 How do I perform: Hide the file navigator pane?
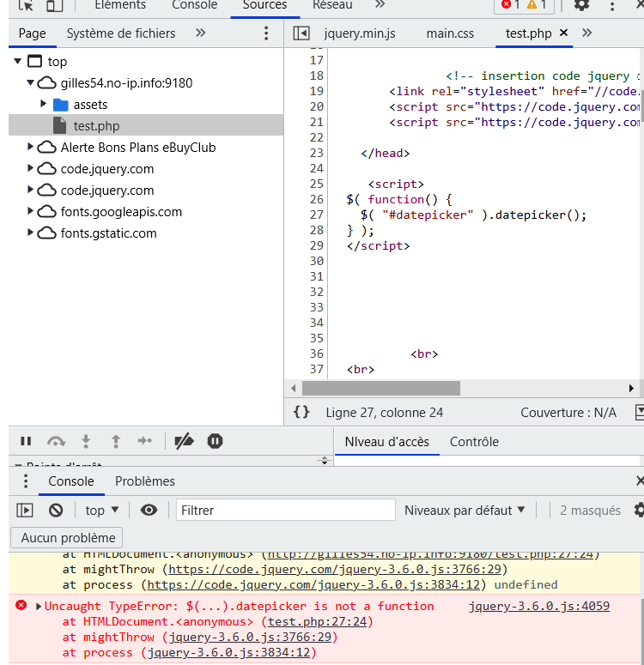[x=301, y=33]
